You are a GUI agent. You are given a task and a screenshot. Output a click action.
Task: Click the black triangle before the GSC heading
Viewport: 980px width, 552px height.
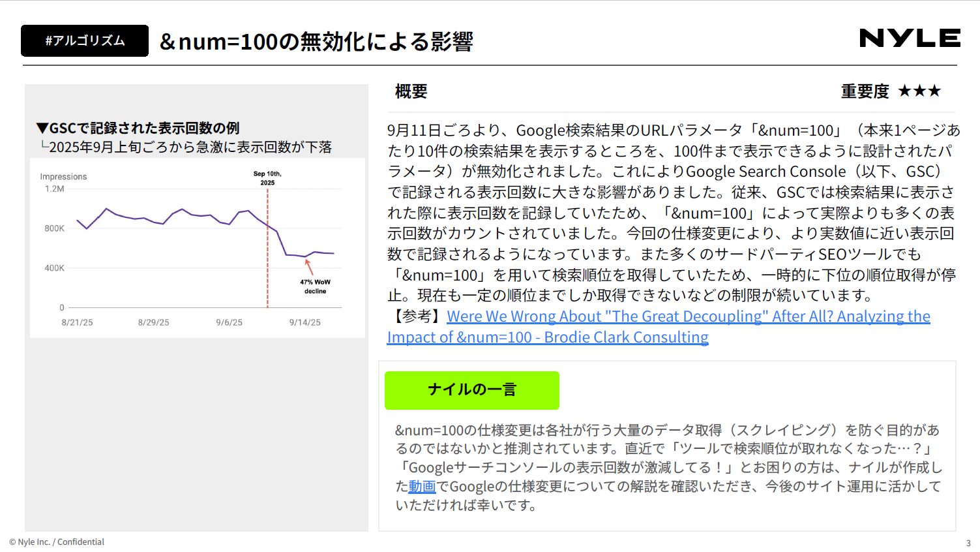point(42,128)
